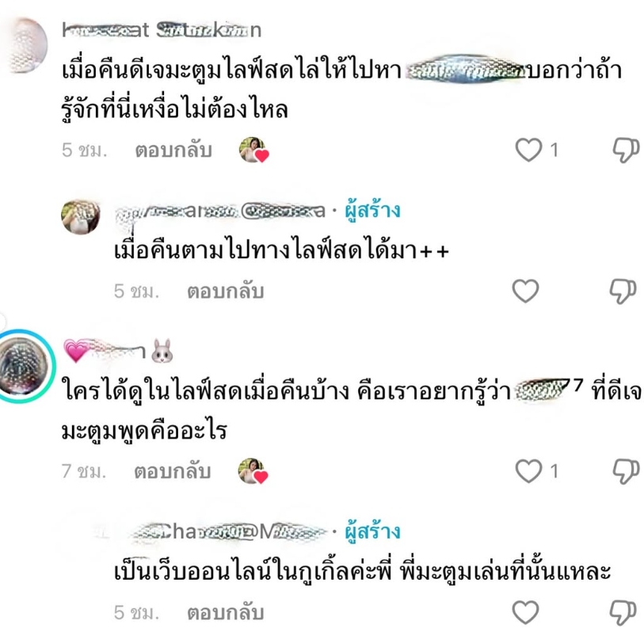644x644 pixels.
Task: Dislike the creator reply ending with ++
Action: coord(623,292)
